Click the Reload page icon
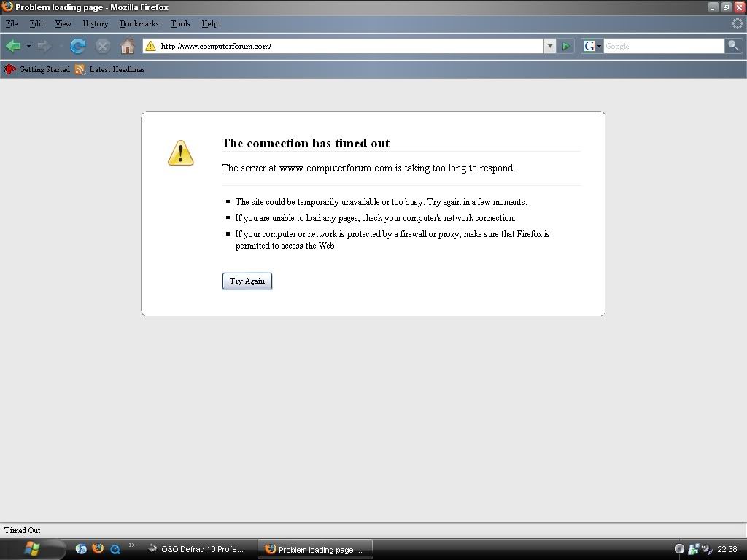747x560 pixels. (78, 46)
